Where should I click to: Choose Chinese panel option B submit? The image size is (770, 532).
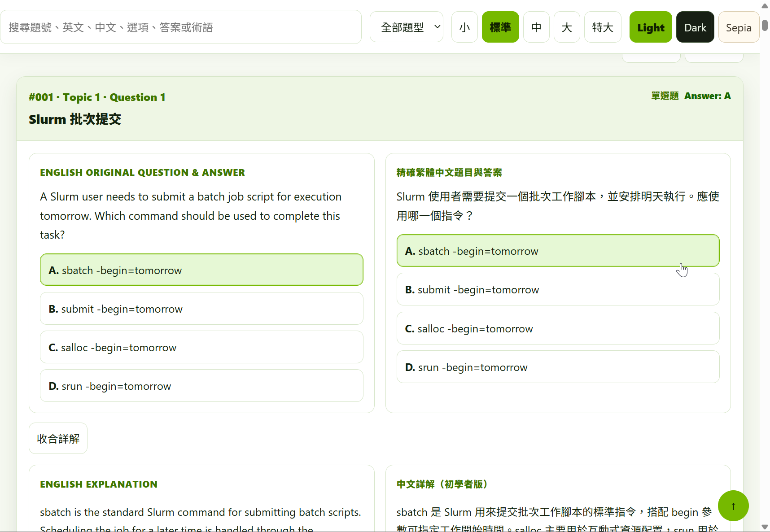tap(558, 289)
